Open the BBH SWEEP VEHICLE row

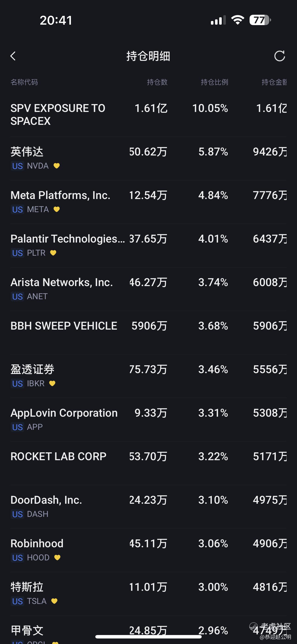[64, 326]
